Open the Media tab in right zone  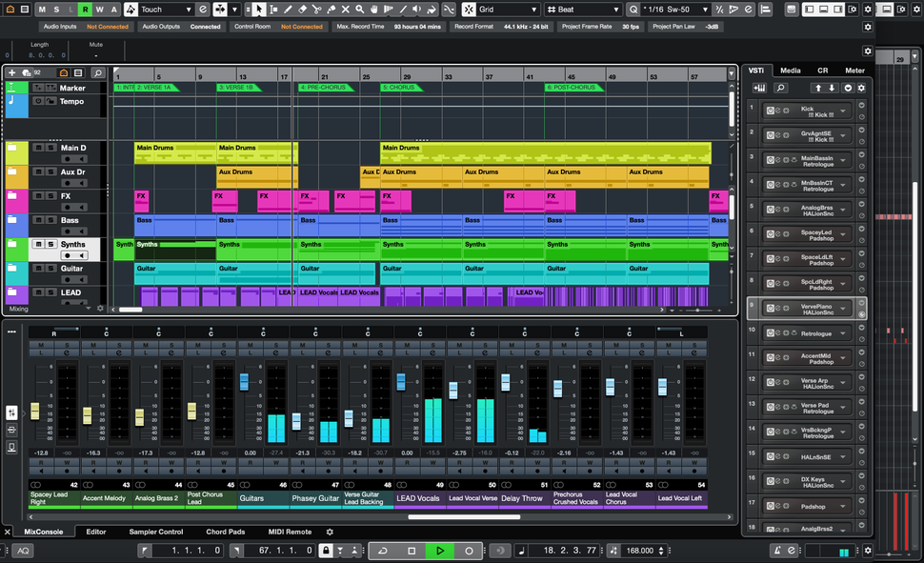click(790, 70)
